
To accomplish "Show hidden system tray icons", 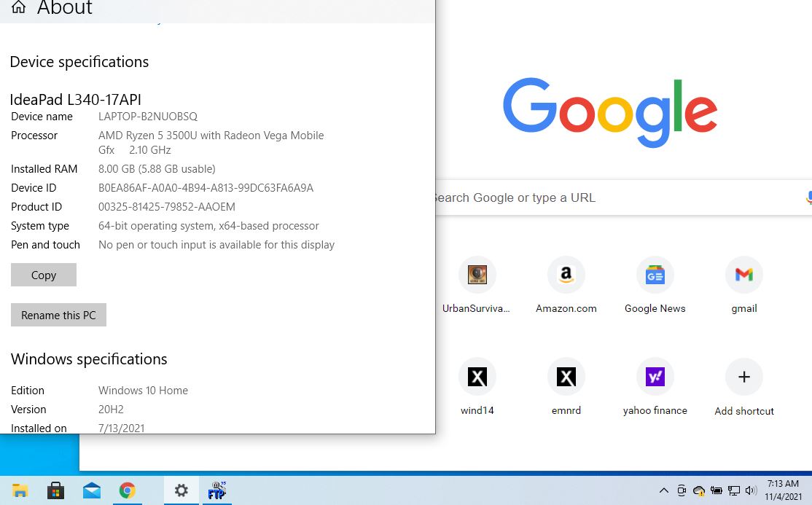I will tap(663, 490).
